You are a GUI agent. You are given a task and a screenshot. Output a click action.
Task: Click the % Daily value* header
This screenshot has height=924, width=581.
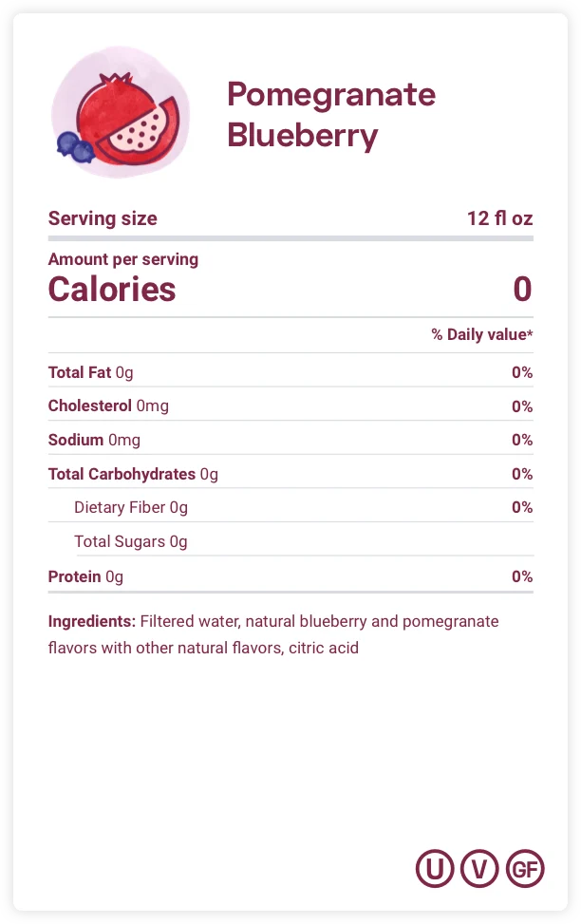click(481, 334)
